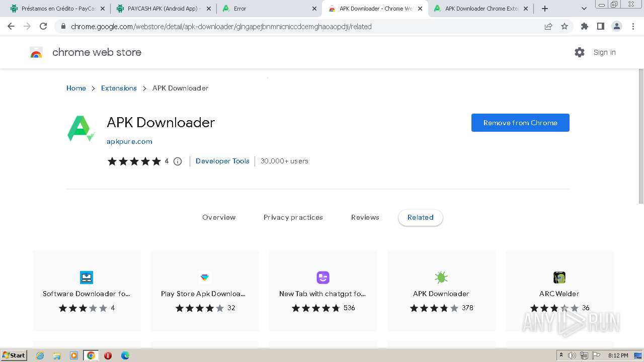This screenshot has width=644, height=362.
Task: Open Opera browser from taskbar
Action: click(x=108, y=355)
